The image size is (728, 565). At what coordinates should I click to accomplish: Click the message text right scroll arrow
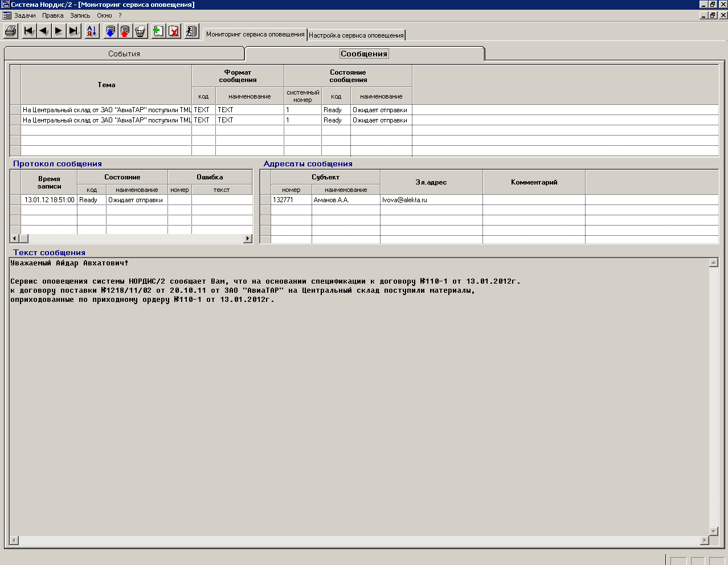pyautogui.click(x=705, y=541)
